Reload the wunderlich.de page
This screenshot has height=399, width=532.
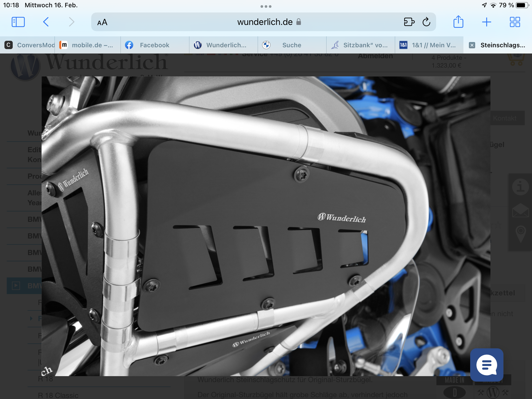click(x=426, y=22)
